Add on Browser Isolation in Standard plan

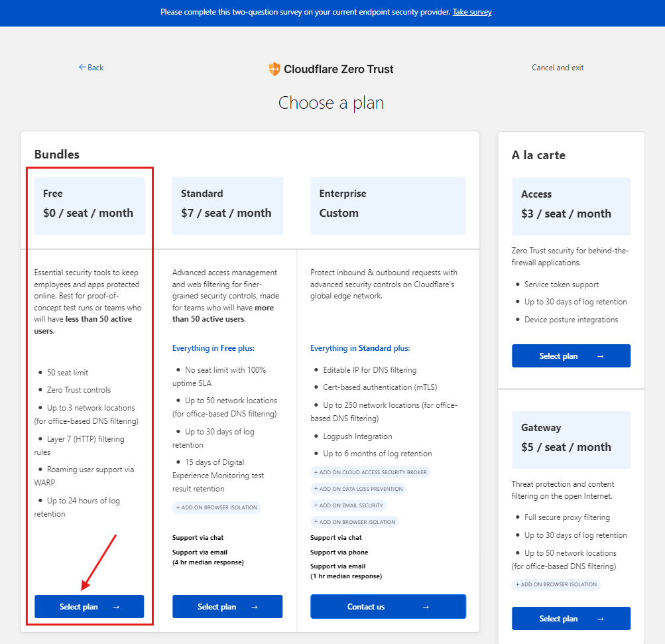coord(217,507)
